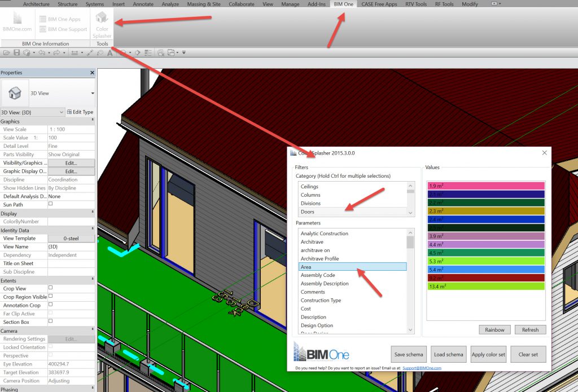Check the Crop View checkbox
The height and width of the screenshot is (392, 578).
pyautogui.click(x=50, y=288)
